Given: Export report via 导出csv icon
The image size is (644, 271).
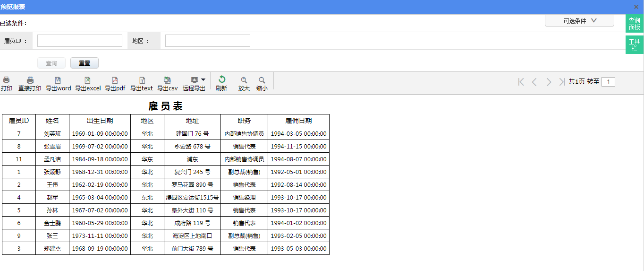Looking at the screenshot, I should coord(167,80).
